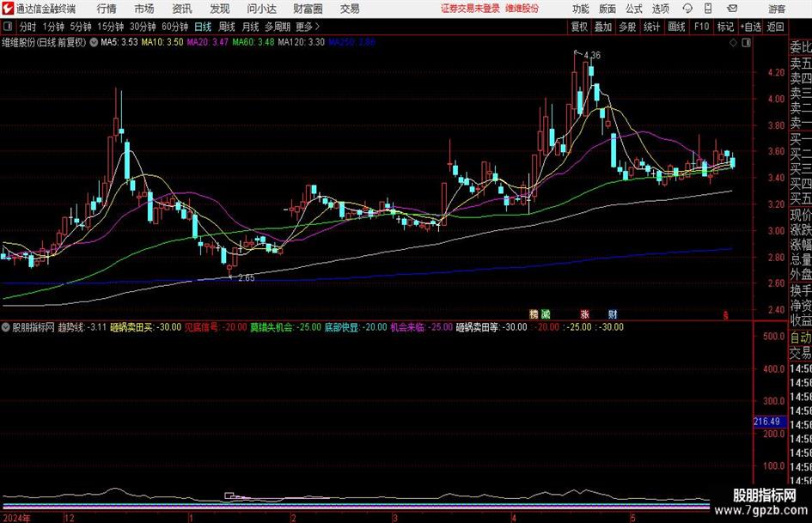Click the 复权 toolbar button
The height and width of the screenshot is (523, 812).
(579, 27)
